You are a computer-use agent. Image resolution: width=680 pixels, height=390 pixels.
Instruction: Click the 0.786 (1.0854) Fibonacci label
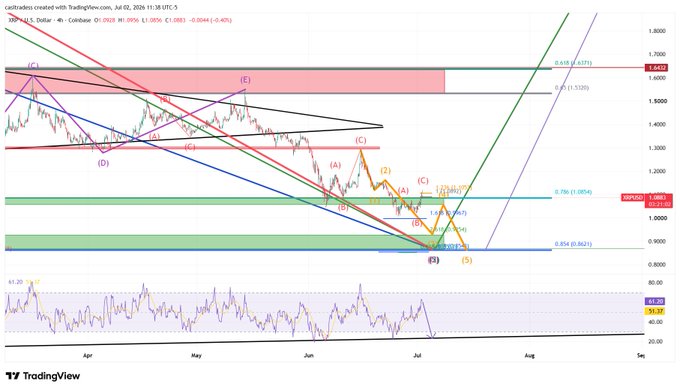coord(573,192)
